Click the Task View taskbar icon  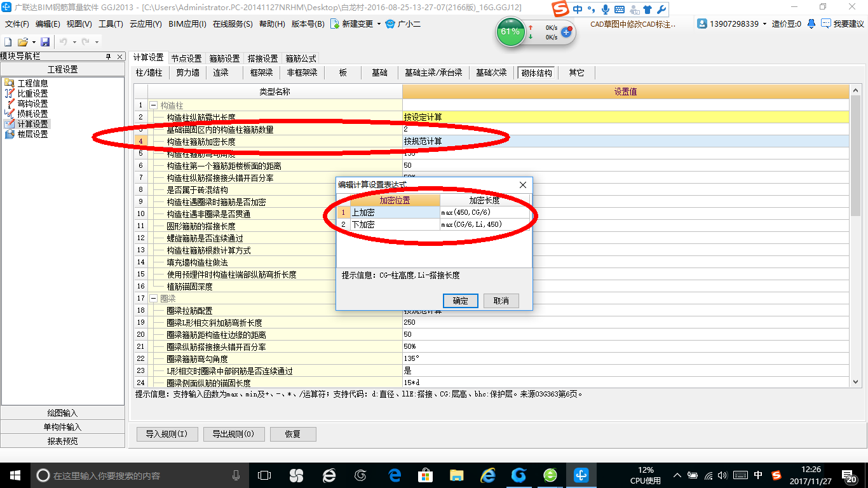coord(264,475)
